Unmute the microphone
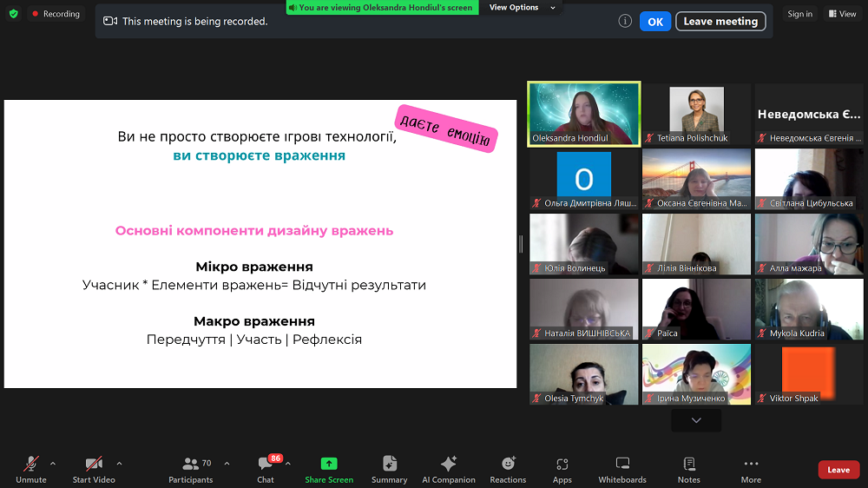The width and height of the screenshot is (868, 488). tap(31, 464)
